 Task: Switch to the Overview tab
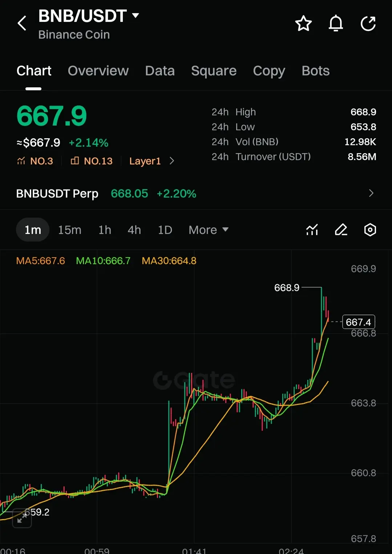coord(98,71)
